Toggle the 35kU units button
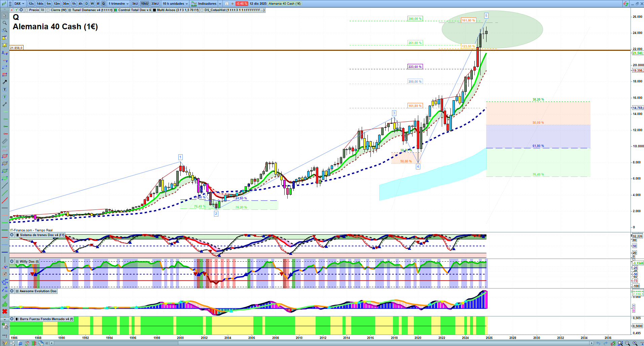Viewport: 644px width, 346px height. coord(155,4)
